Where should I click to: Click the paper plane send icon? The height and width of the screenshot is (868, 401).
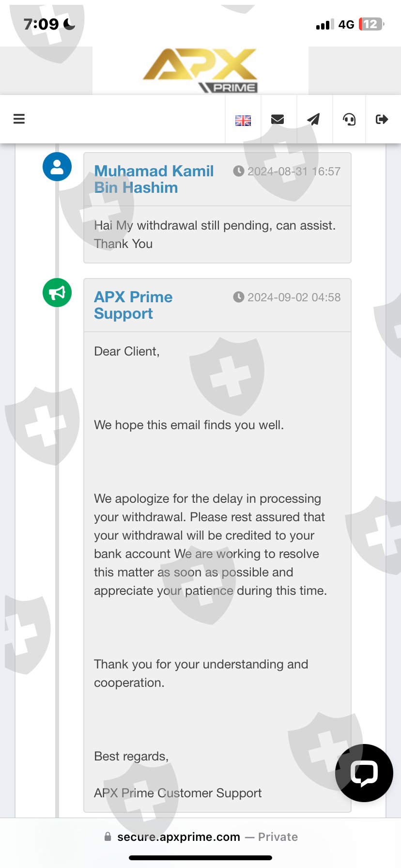[x=314, y=119]
